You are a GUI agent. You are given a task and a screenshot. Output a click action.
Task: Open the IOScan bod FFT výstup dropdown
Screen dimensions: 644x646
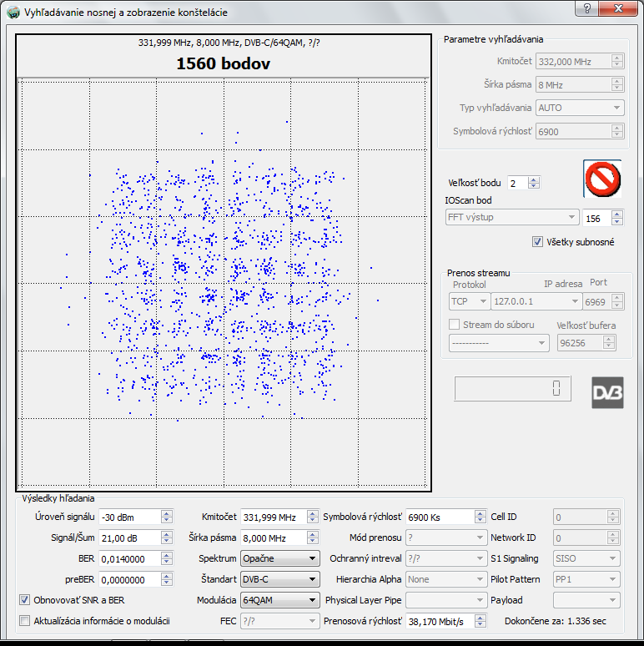tap(512, 217)
